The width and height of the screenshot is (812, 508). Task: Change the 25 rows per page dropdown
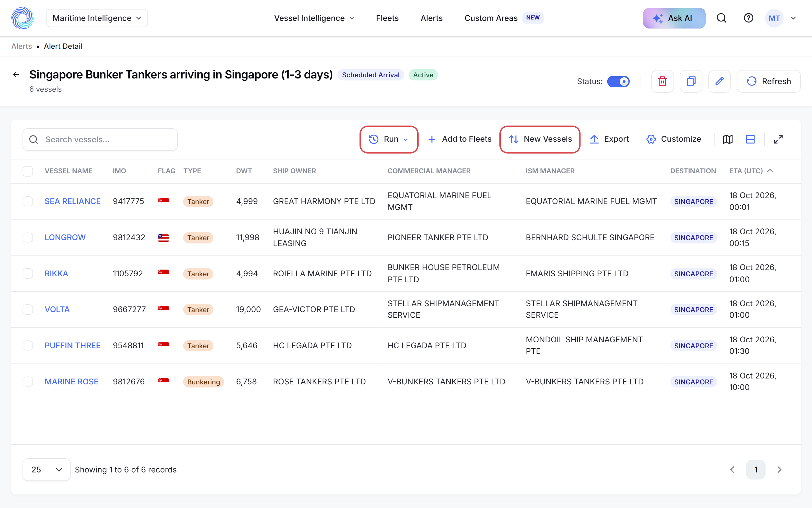pos(47,470)
